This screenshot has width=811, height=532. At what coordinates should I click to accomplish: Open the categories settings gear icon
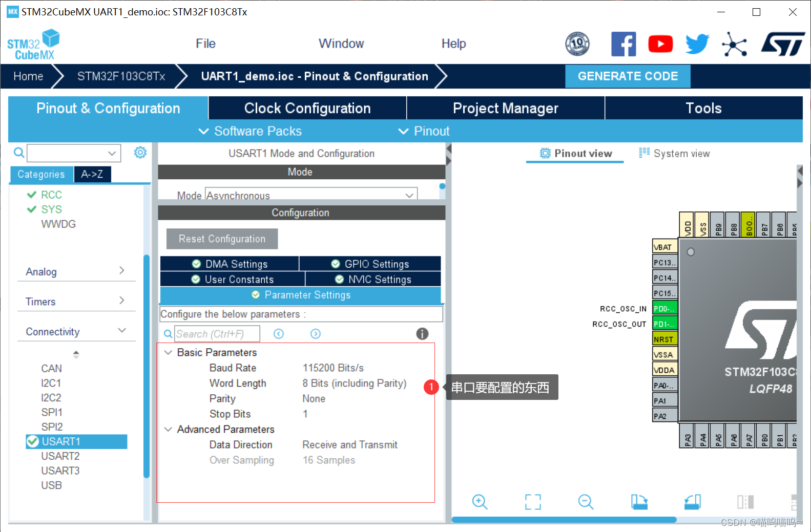[x=140, y=152]
